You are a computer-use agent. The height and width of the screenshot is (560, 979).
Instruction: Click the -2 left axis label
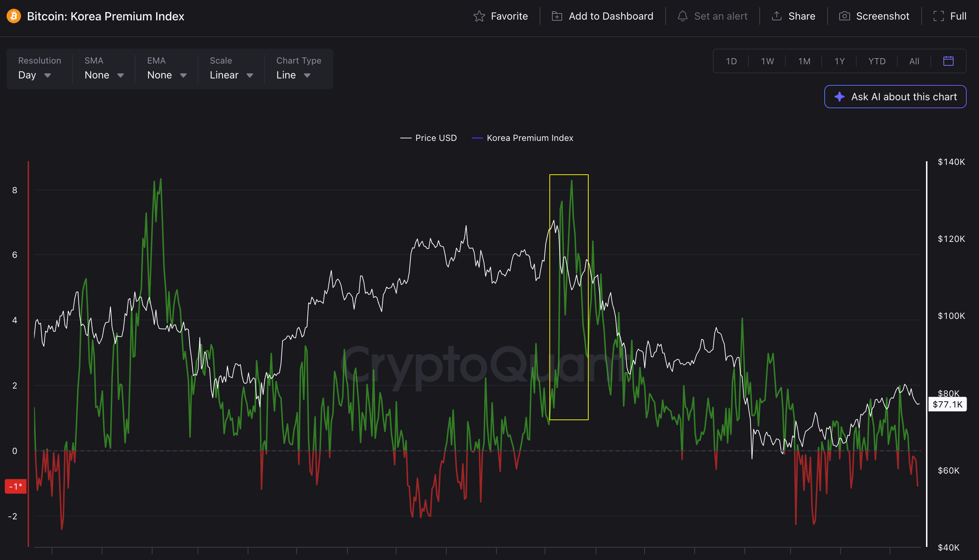[x=13, y=516]
